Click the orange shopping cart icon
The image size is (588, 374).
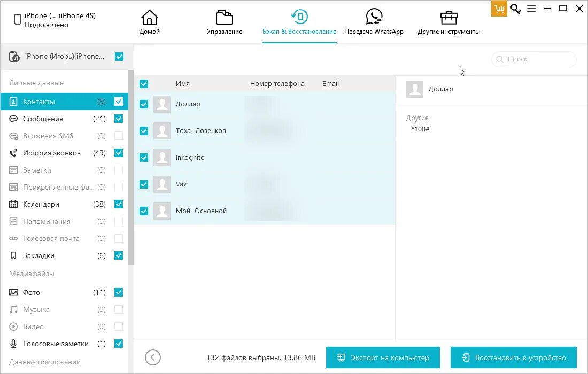(x=499, y=9)
